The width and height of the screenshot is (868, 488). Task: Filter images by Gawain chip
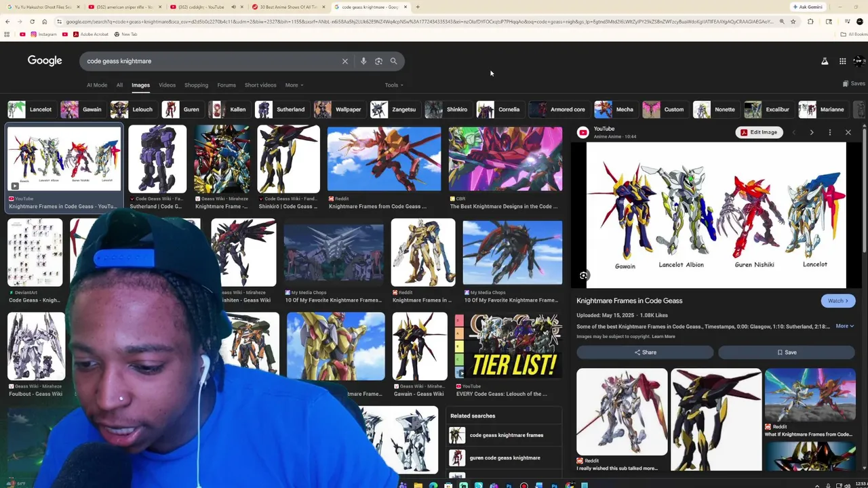82,109
